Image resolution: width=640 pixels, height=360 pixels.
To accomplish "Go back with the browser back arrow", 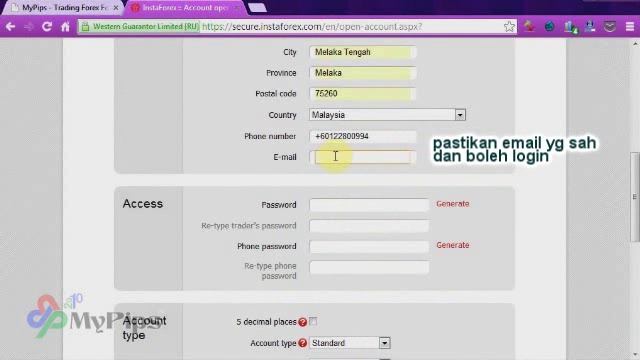I will (x=11, y=27).
